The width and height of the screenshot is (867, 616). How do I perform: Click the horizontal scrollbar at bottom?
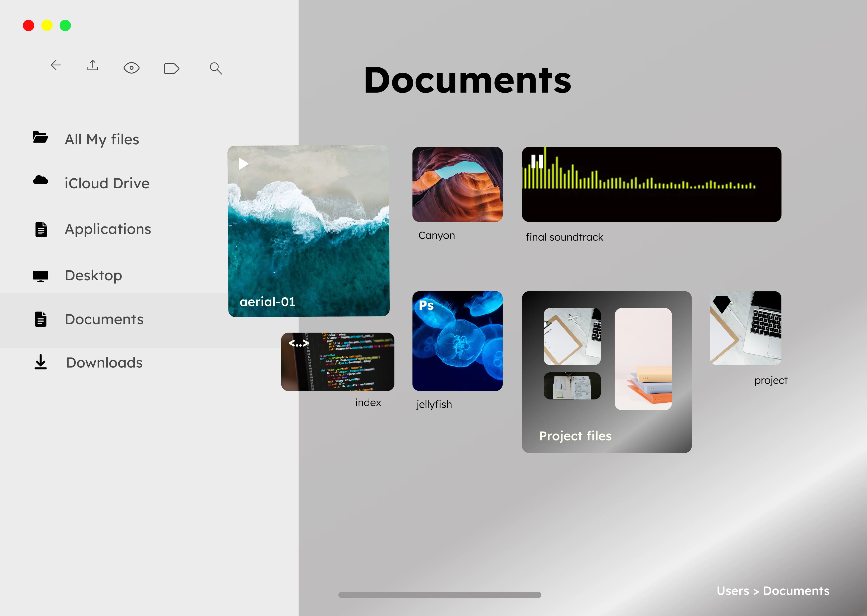440,595
